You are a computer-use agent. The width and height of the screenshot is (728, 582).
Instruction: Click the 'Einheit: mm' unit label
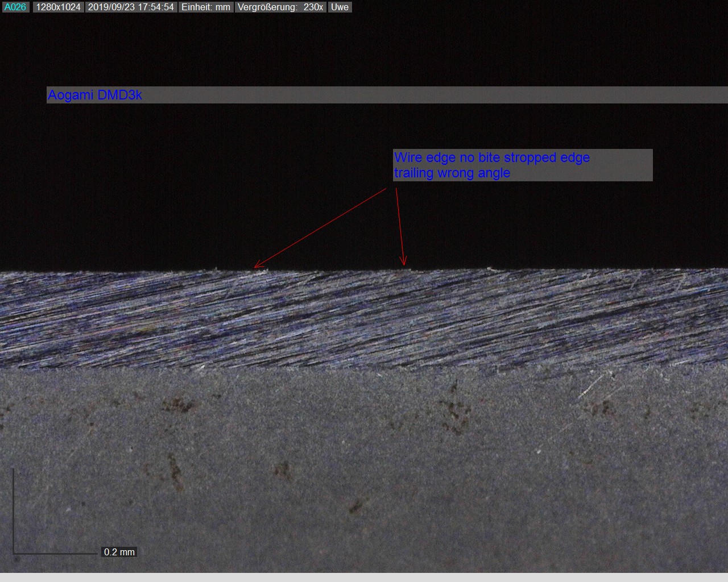(206, 7)
